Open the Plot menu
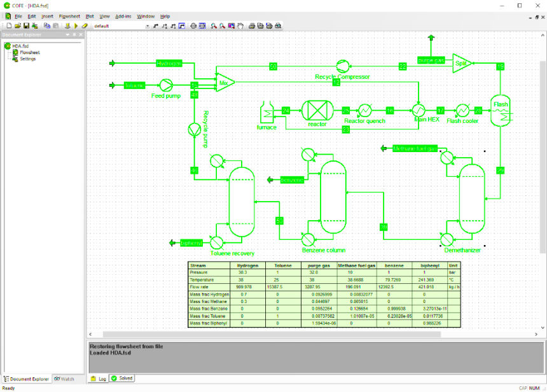547x392 pixels. click(90, 17)
